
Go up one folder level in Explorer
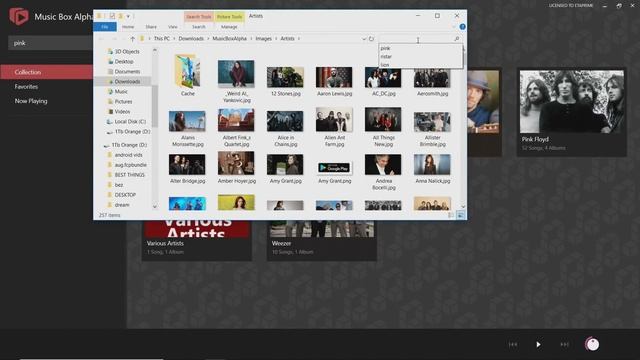132,39
